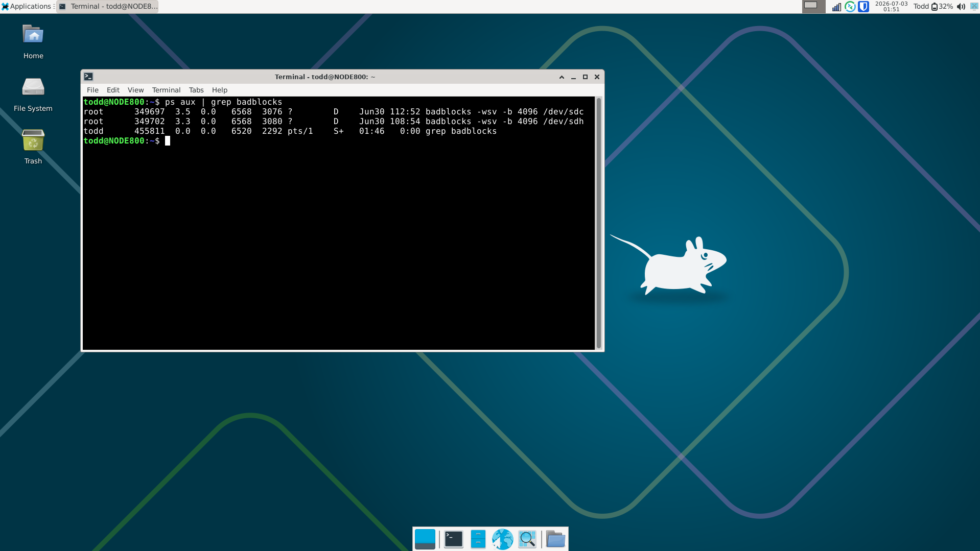Viewport: 980px width, 551px height.
Task: Click the Show Desktop icon in the bottom dock
Action: 425,539
